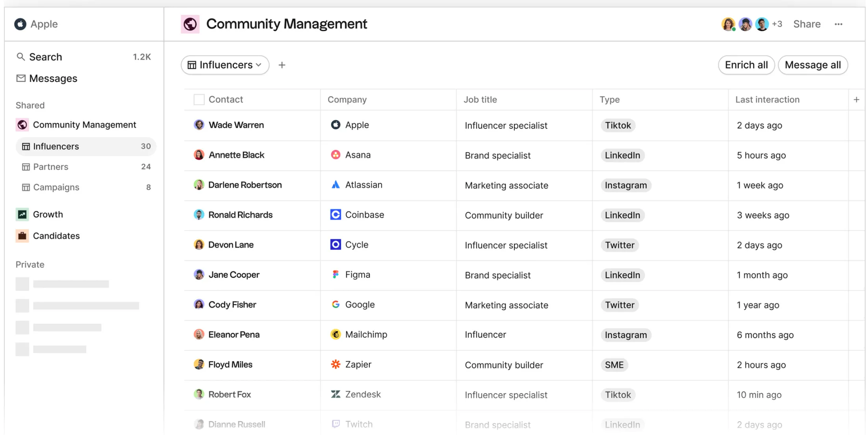Click the first collaborator avatar in header
868x435 pixels.
(729, 24)
